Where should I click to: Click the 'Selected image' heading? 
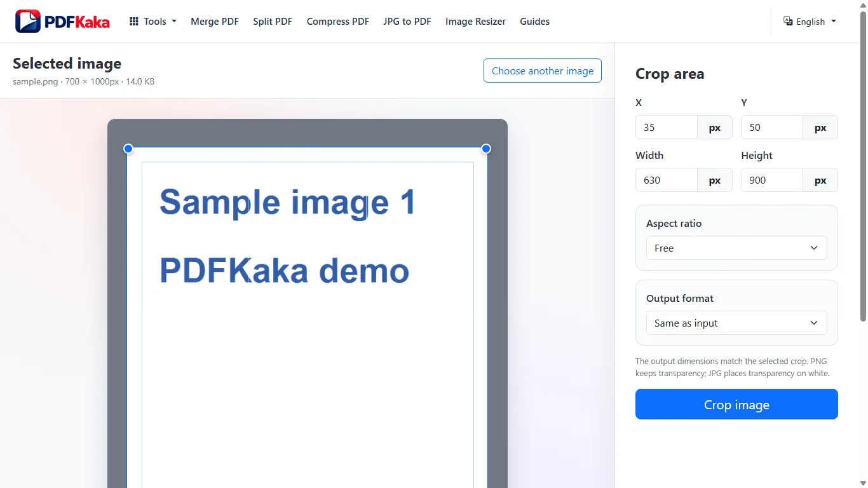tap(67, 64)
